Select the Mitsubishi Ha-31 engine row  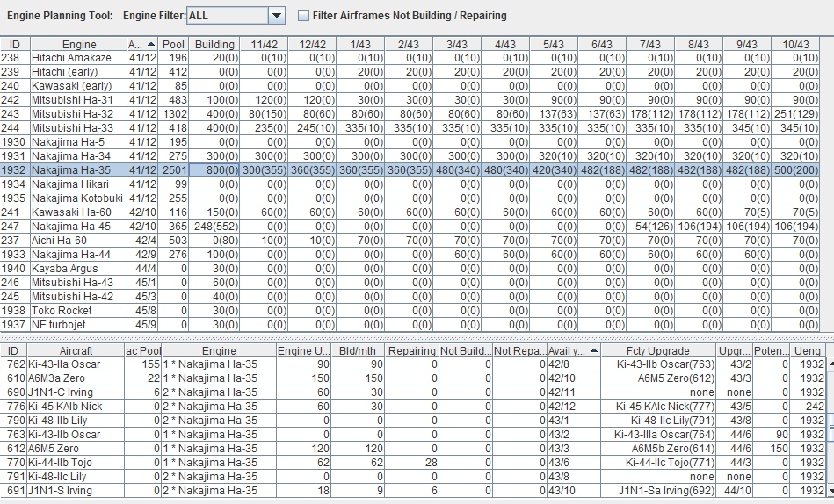[x=410, y=99]
